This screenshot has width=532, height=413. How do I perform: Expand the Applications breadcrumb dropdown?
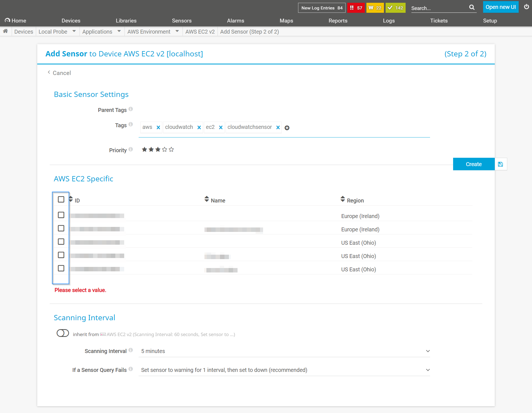pos(119,31)
